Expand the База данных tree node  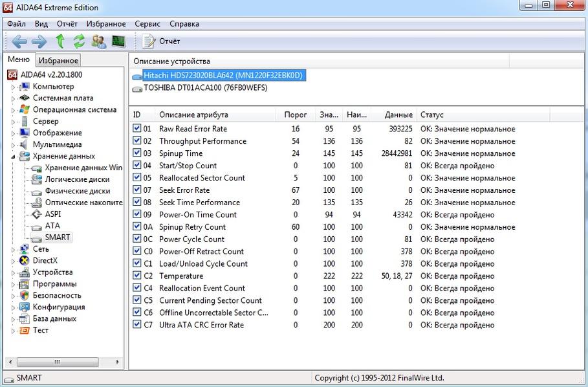pyautogui.click(x=13, y=319)
